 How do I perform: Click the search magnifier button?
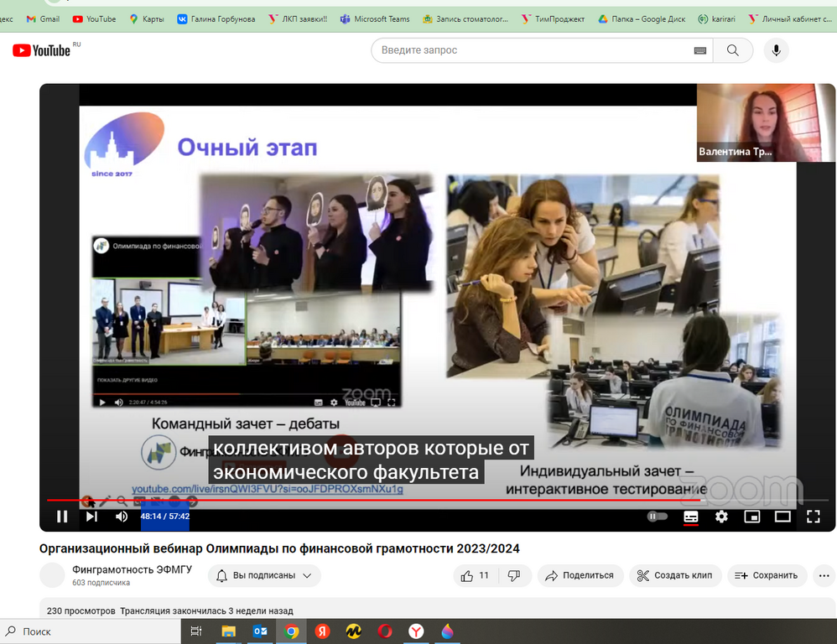733,50
